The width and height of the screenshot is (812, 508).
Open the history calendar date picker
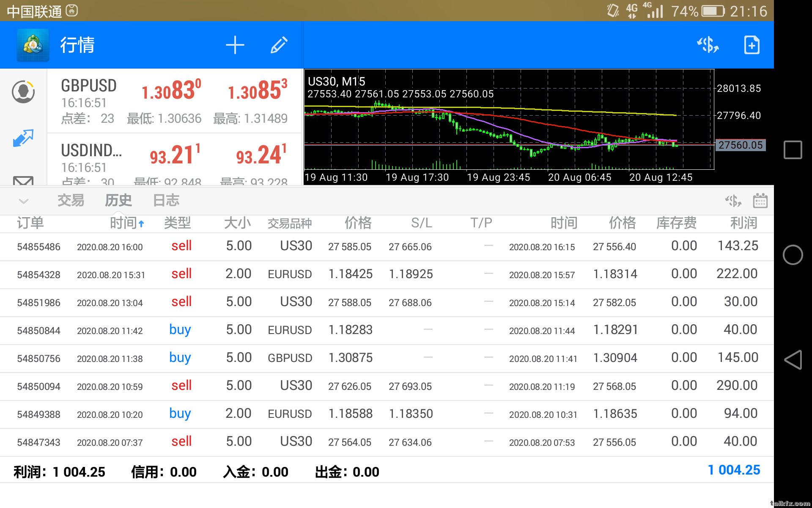[x=760, y=201]
